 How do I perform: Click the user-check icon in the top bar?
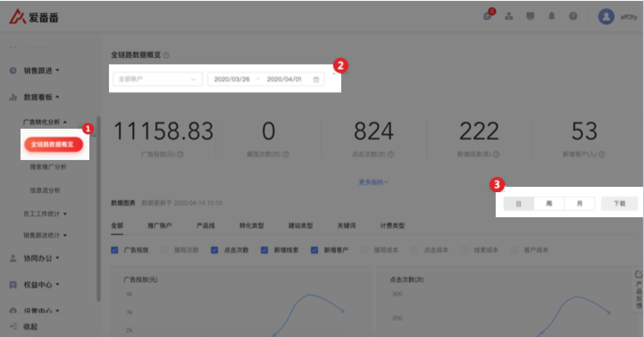[x=509, y=17]
